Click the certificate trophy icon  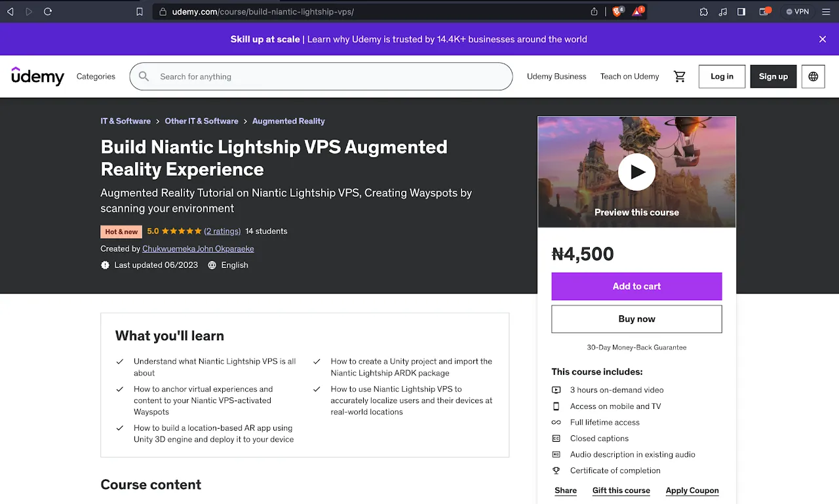click(556, 471)
